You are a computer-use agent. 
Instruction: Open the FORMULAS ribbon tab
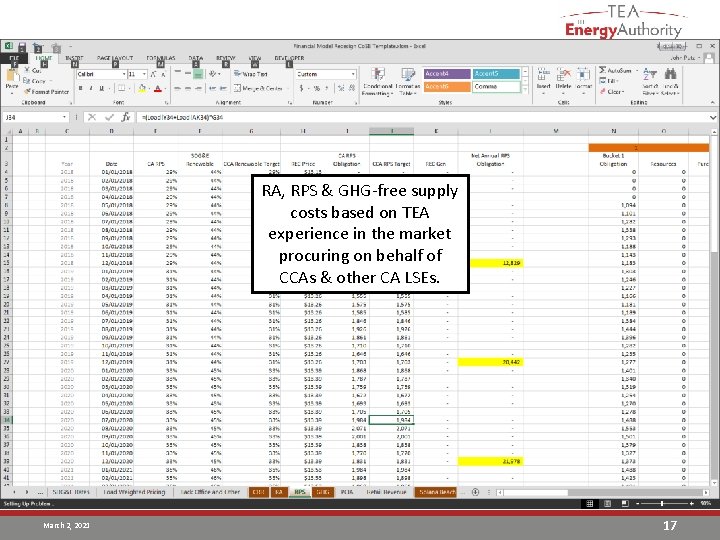tap(161, 58)
